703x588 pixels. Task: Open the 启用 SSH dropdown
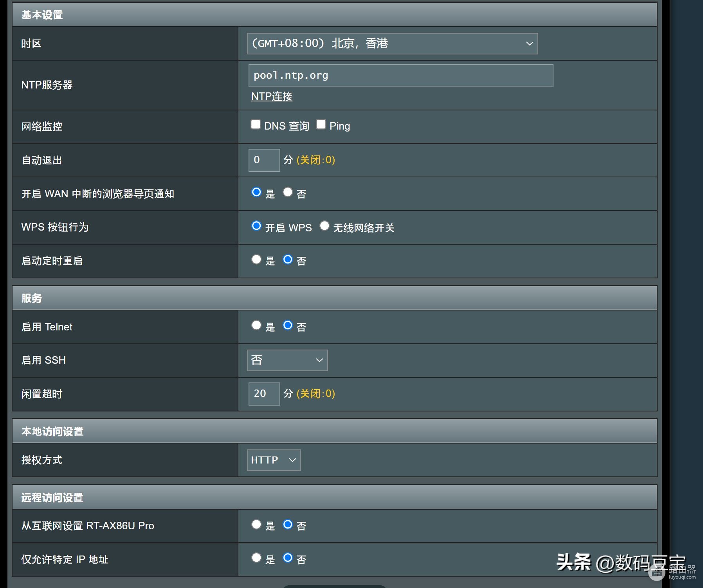pyautogui.click(x=287, y=360)
